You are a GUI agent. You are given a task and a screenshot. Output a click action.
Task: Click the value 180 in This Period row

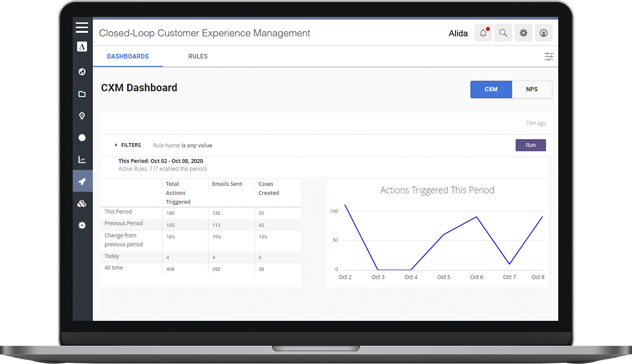point(171,213)
